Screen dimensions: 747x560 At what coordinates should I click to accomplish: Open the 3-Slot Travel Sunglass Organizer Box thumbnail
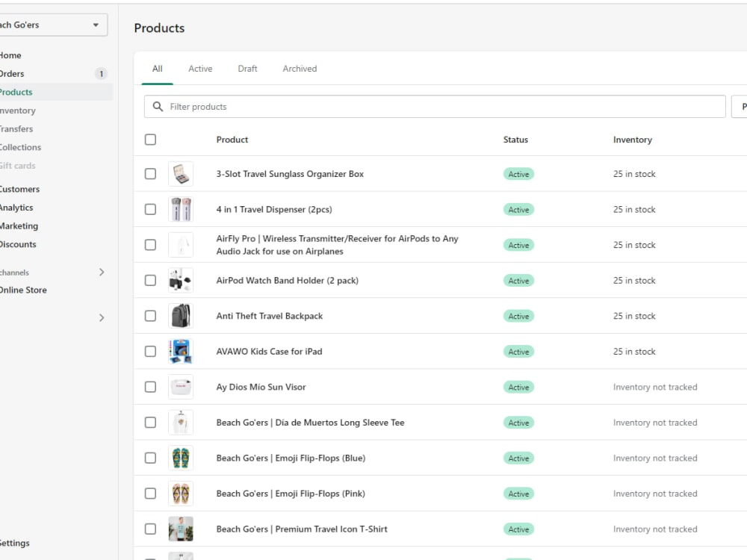[x=181, y=174]
